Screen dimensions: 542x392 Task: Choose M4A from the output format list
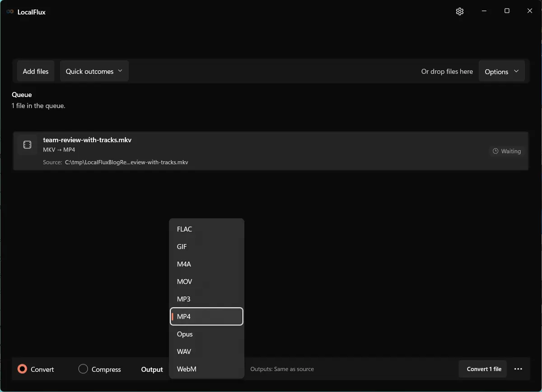click(206, 264)
